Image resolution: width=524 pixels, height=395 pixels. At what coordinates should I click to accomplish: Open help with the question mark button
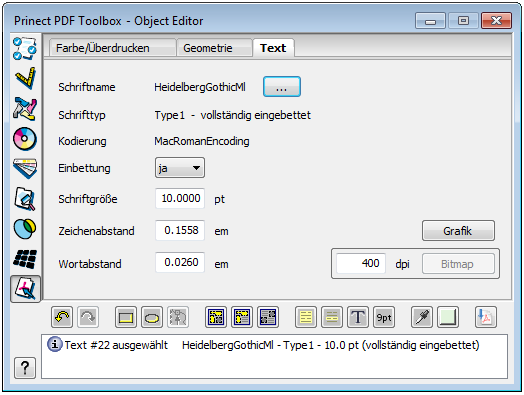(x=25, y=368)
